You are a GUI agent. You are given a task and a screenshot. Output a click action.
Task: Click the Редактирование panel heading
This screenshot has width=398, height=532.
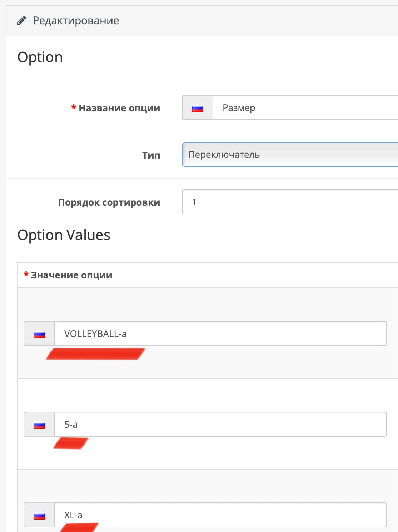coord(76,21)
